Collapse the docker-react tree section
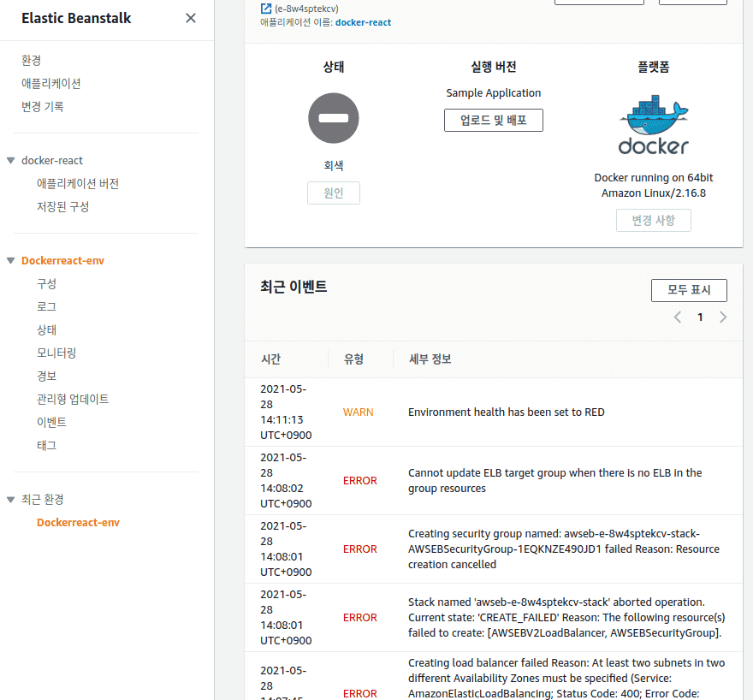The image size is (753, 700). [x=10, y=160]
